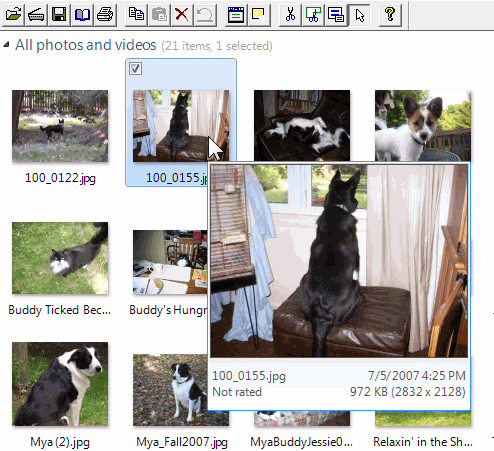Select the blue scissors cut tool

pyautogui.click(x=290, y=15)
